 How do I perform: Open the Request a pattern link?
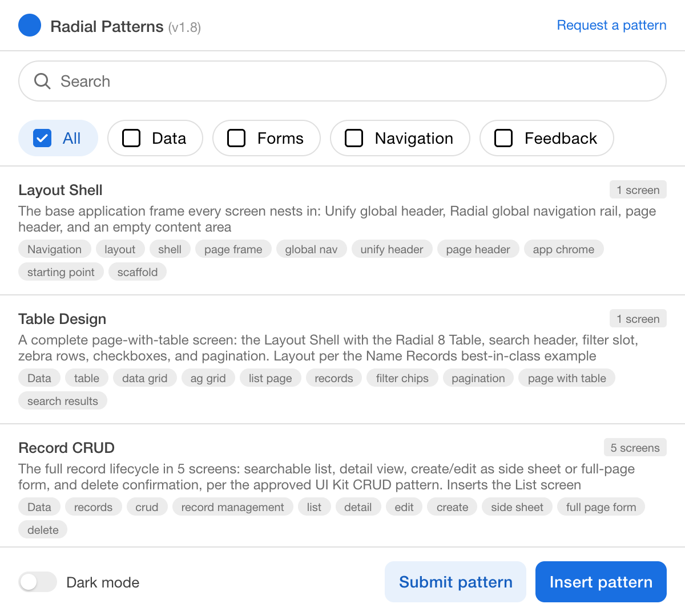point(611,25)
